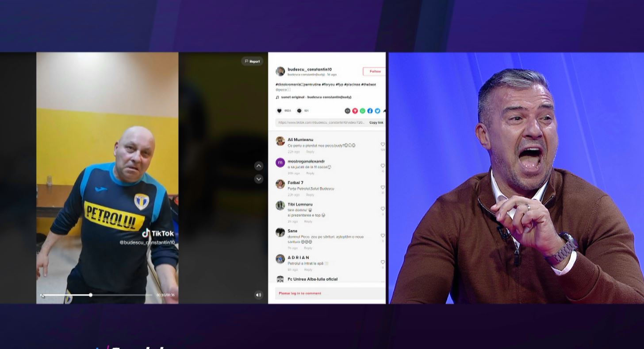Copy link to the video
The image size is (644, 349).
point(376,123)
